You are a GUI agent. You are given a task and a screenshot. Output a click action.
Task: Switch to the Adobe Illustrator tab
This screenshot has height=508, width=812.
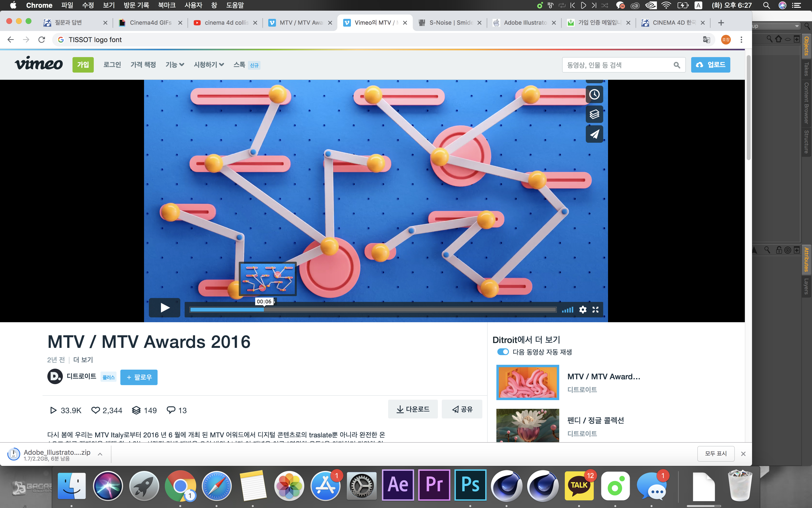point(524,22)
